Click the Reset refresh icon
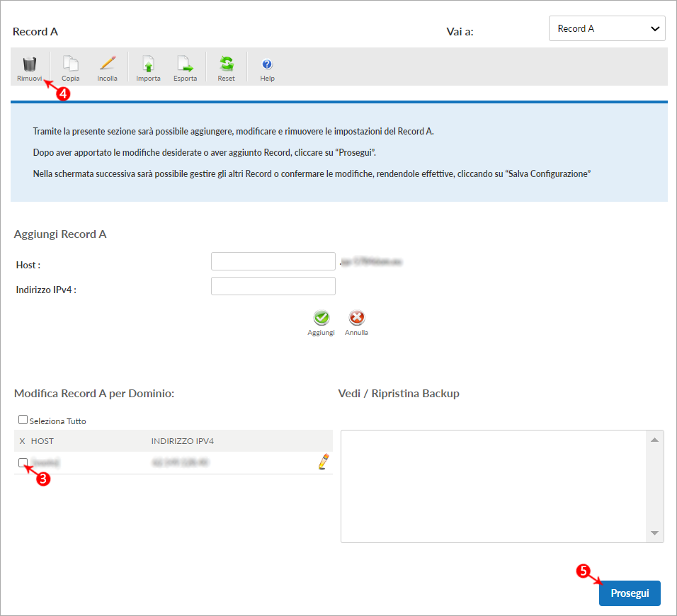 (226, 64)
